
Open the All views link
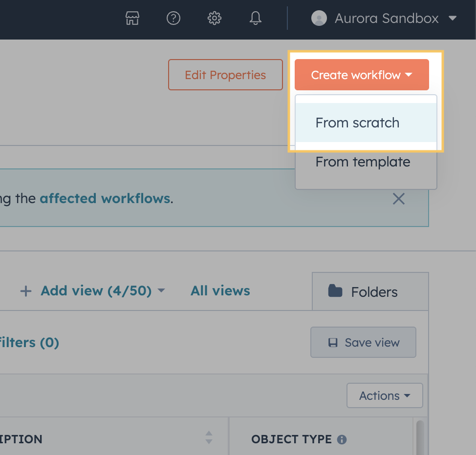click(x=220, y=291)
